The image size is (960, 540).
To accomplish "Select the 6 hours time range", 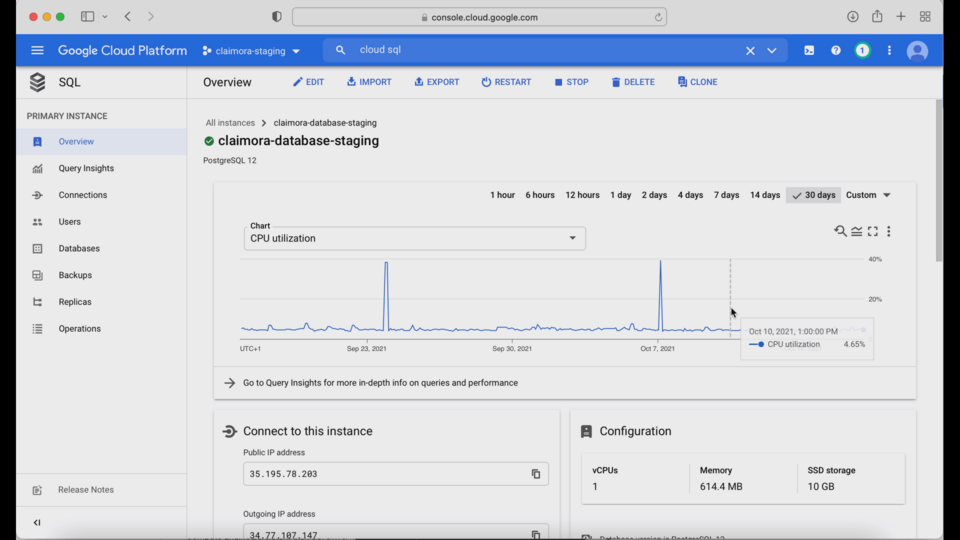I will [540, 195].
